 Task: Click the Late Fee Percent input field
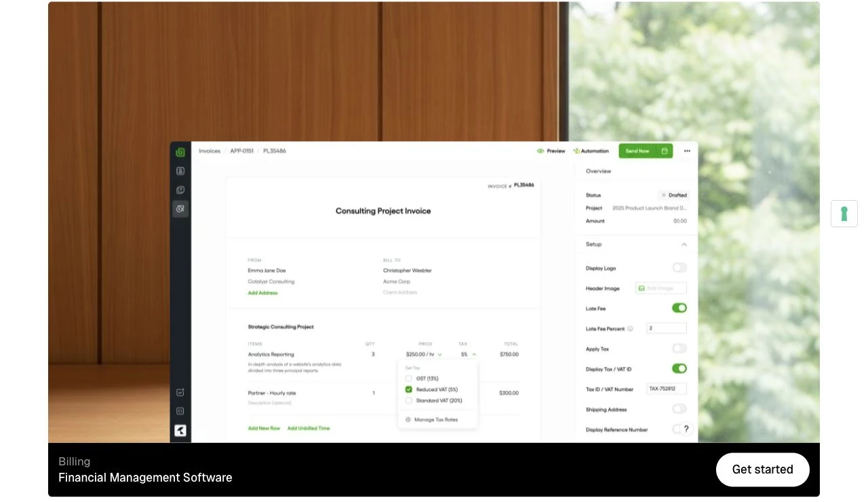click(667, 328)
